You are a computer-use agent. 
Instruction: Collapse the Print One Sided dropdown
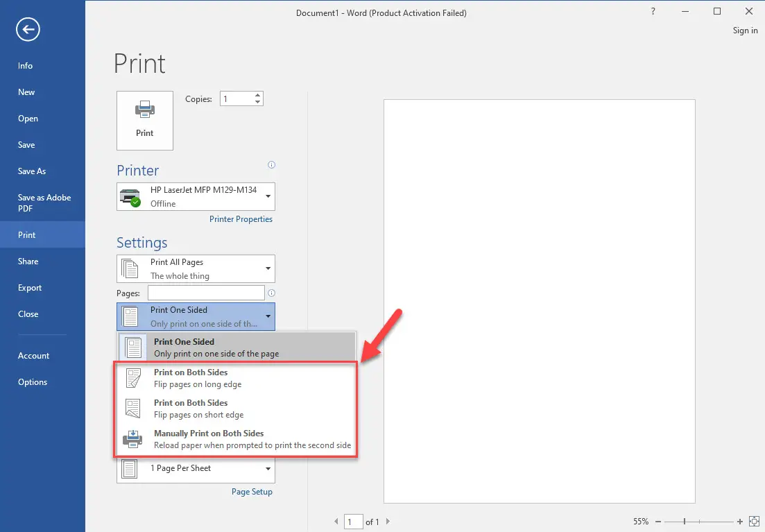(196, 317)
